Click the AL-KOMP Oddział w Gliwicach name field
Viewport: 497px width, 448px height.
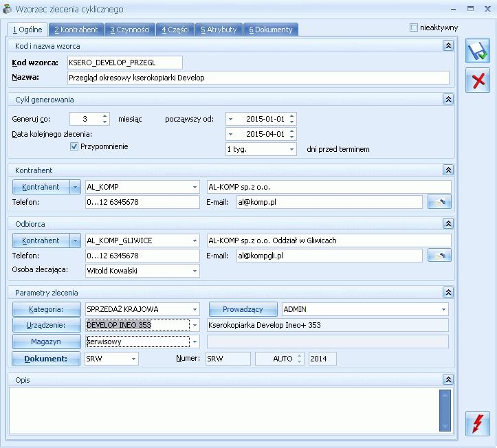(329, 240)
